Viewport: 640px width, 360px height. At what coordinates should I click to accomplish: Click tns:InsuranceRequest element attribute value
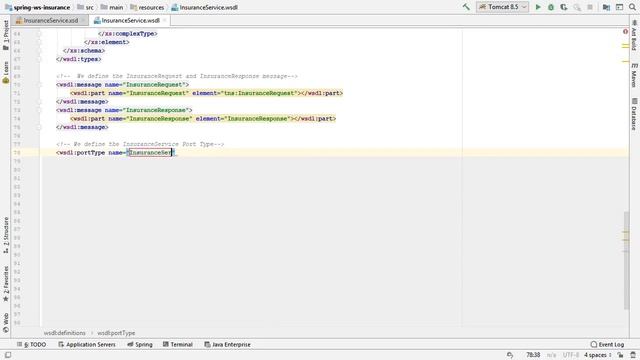click(x=259, y=93)
